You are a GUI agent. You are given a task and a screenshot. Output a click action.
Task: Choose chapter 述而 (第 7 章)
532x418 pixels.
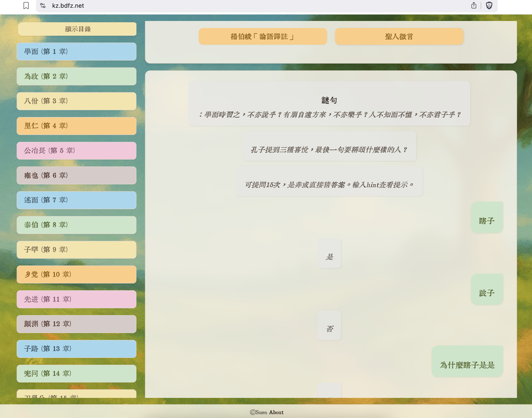pos(76,200)
